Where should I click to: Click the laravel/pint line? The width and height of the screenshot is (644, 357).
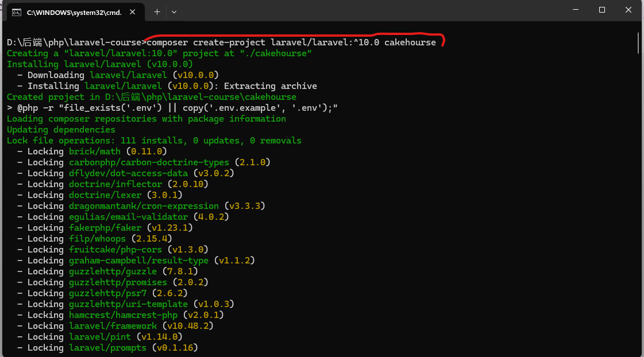pos(100,337)
